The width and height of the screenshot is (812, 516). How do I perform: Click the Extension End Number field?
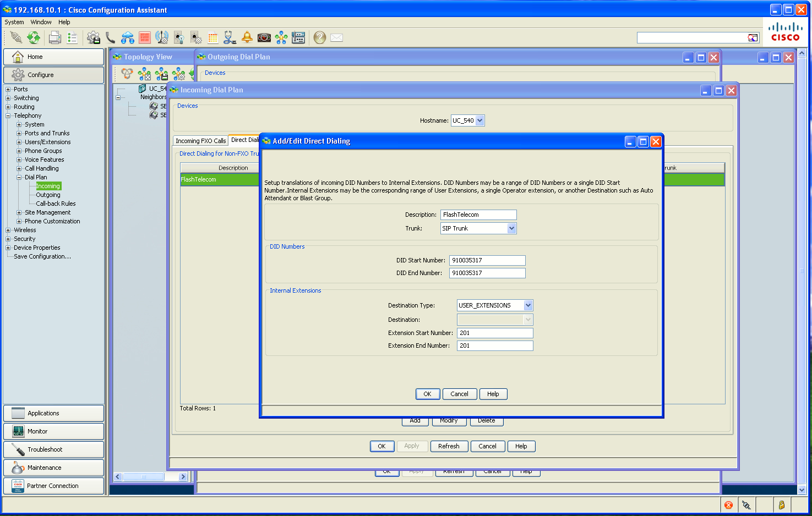495,345
